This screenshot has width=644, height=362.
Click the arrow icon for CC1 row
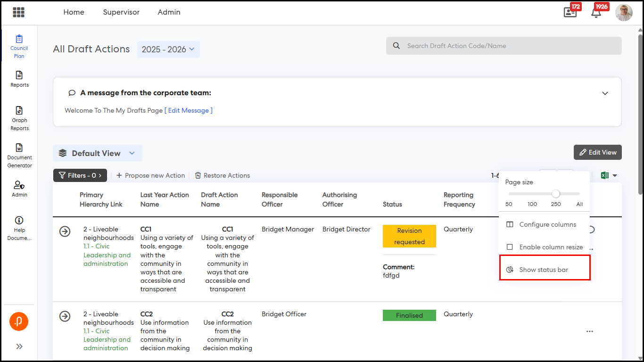[65, 231]
